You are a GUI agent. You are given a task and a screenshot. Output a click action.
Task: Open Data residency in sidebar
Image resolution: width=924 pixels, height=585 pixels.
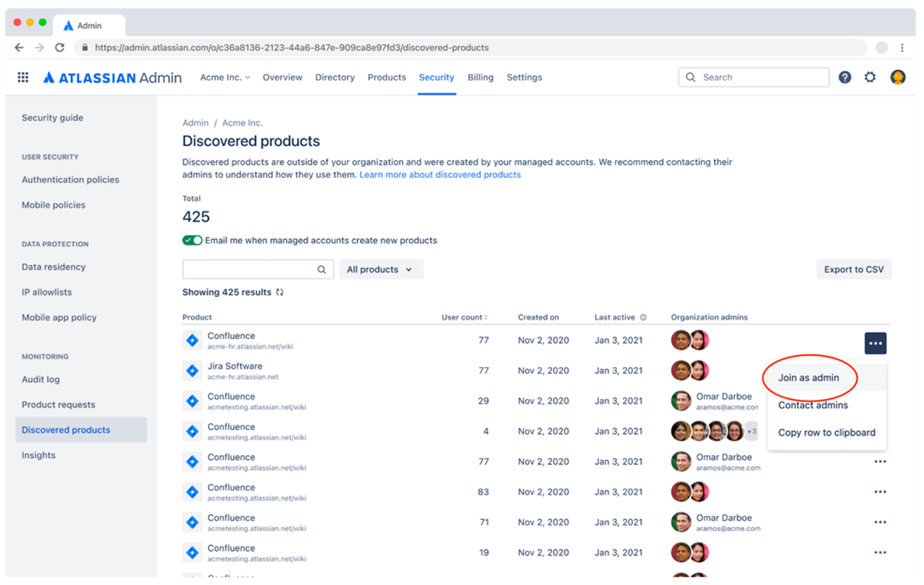(x=53, y=267)
